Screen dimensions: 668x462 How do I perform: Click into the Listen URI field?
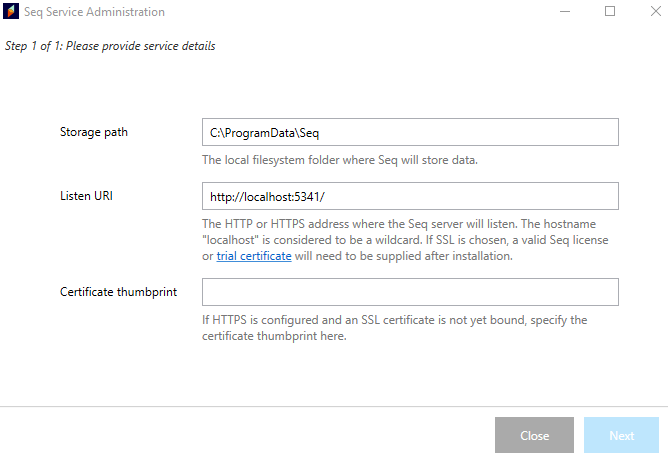pyautogui.click(x=410, y=196)
